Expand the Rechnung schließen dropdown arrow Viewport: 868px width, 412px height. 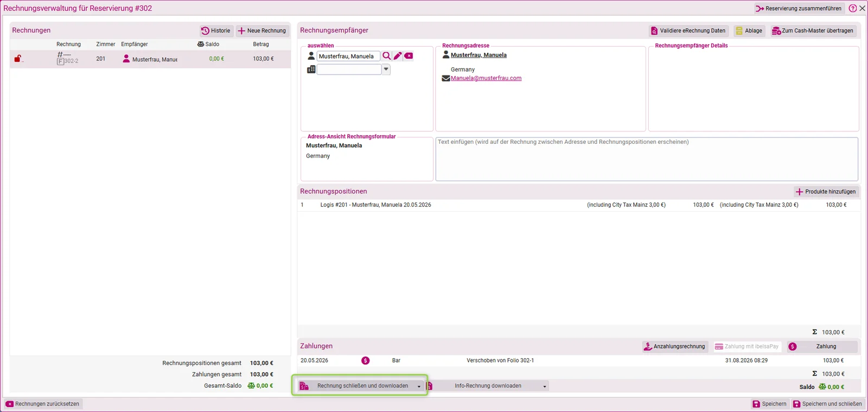coord(419,386)
